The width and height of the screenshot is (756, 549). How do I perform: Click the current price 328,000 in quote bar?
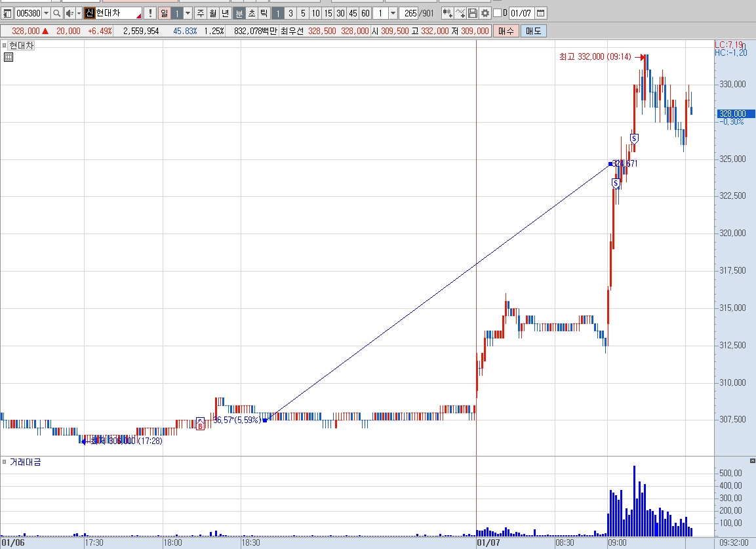(26, 31)
